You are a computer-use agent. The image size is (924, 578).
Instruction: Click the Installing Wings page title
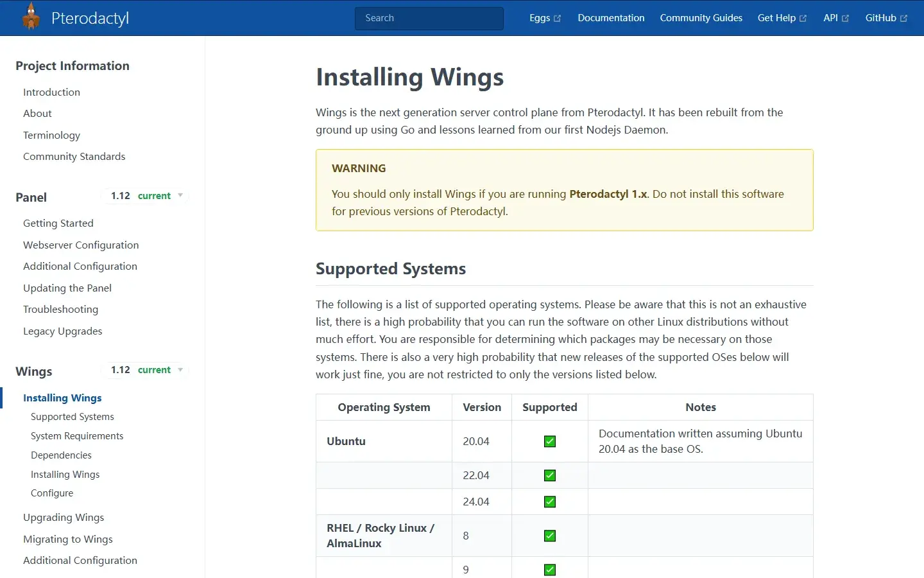(x=409, y=77)
